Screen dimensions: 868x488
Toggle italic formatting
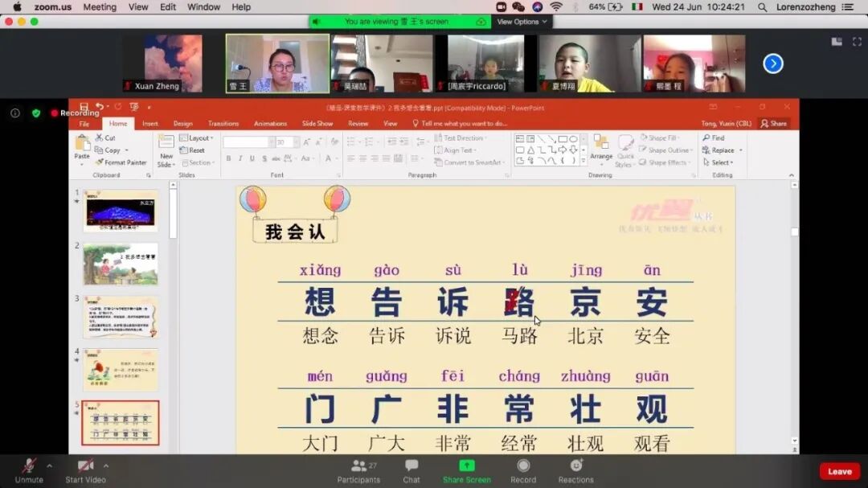241,159
